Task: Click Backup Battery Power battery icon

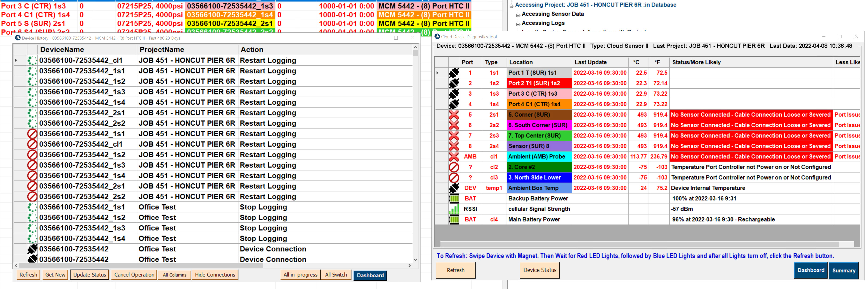Action: click(454, 199)
